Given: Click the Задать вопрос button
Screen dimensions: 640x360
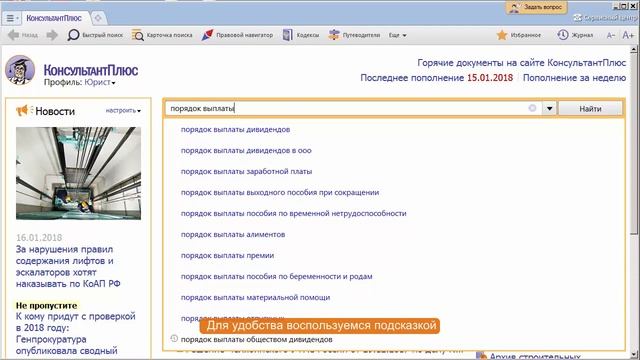Looking at the screenshot, I should point(536,7).
